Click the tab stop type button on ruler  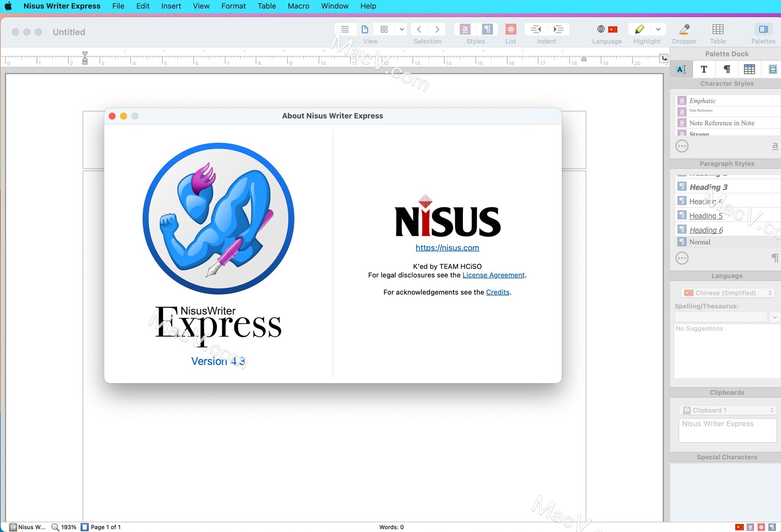click(x=664, y=59)
